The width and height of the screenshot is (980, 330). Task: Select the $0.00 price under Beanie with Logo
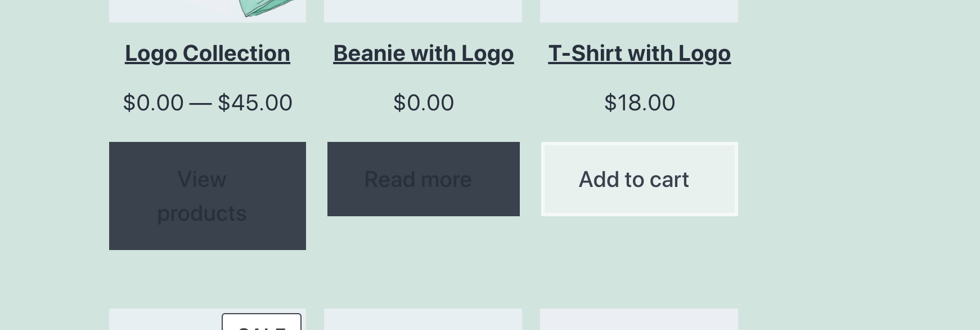click(423, 102)
